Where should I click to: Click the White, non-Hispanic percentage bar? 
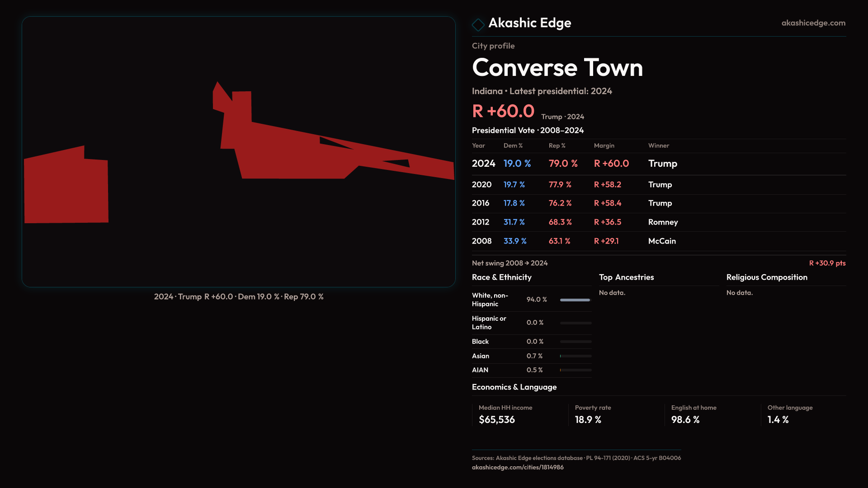pyautogui.click(x=575, y=300)
